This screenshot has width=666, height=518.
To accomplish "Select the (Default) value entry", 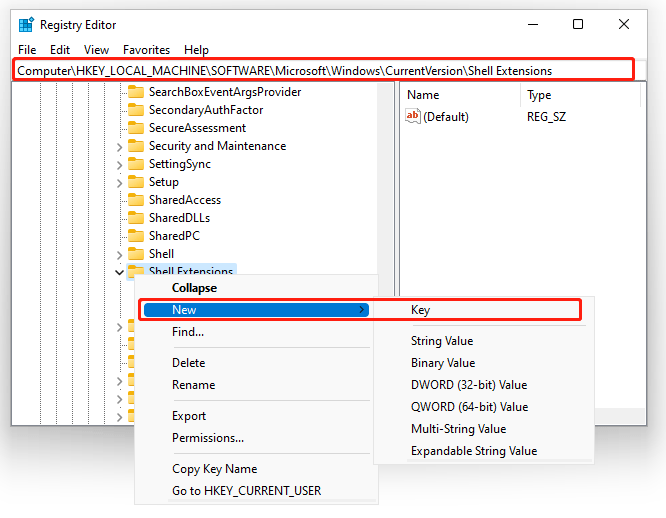I will pyautogui.click(x=446, y=117).
